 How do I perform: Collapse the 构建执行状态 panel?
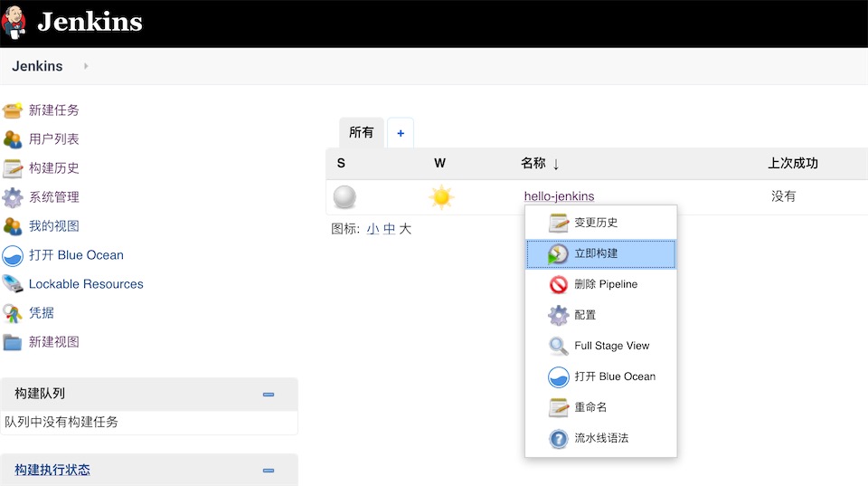269,471
